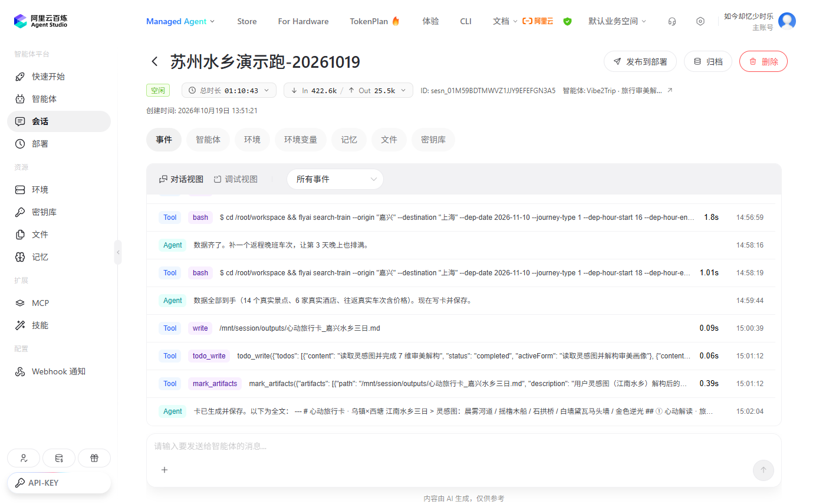Viewport: 816px width, 504px height.
Task: Click the 归档 button
Action: point(708,61)
